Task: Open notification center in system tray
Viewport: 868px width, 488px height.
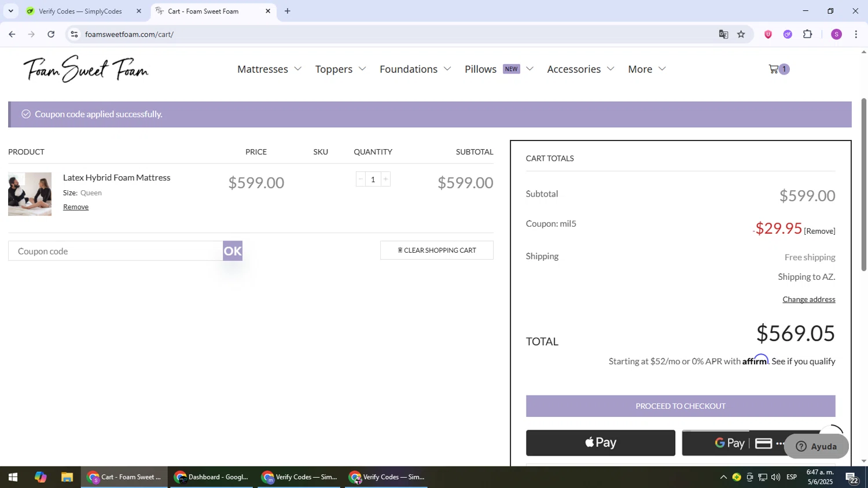Action: click(x=851, y=478)
